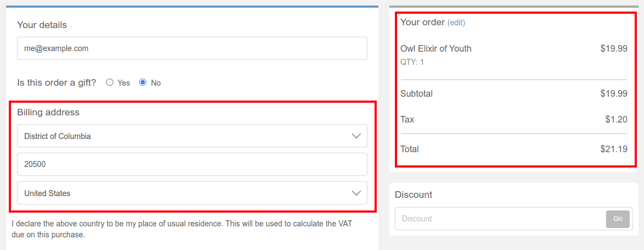644x250 pixels.
Task: Click the edit link beside Your order
Action: point(456,23)
